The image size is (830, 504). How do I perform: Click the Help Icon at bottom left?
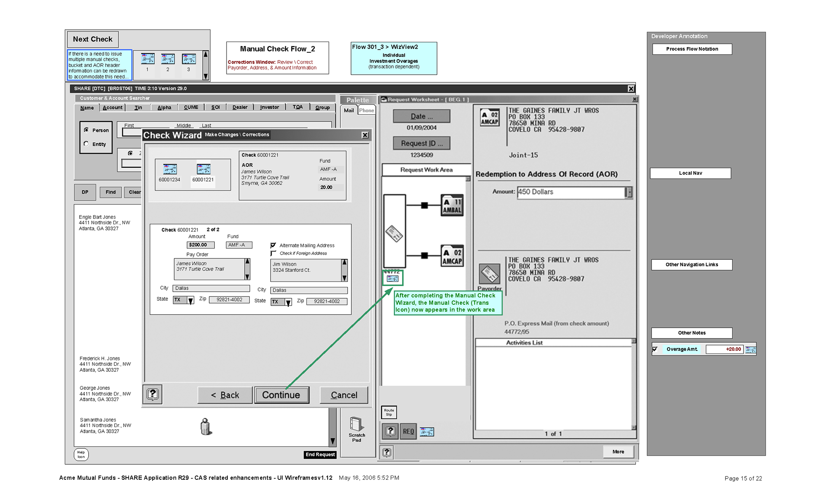coord(81,455)
